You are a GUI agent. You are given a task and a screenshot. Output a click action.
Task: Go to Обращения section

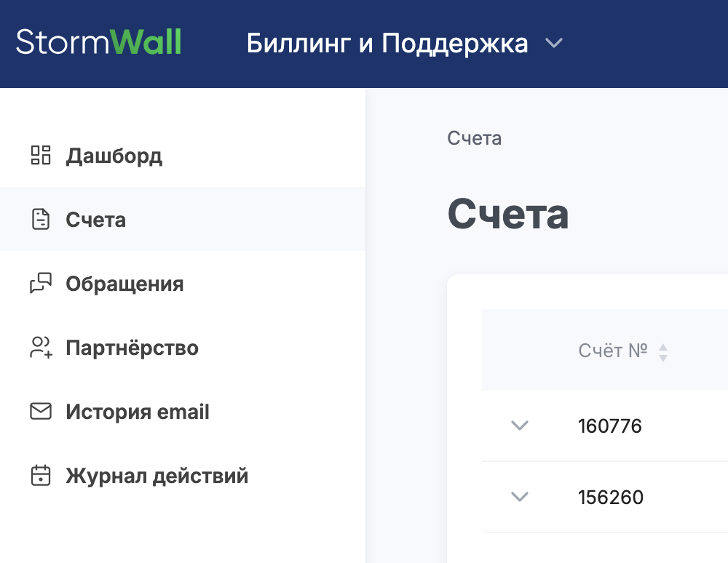[124, 284]
